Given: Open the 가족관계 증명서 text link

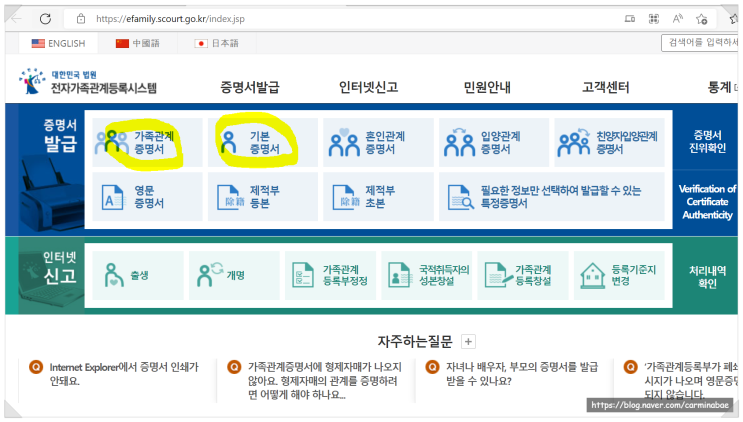Looking at the screenshot, I should 154,143.
